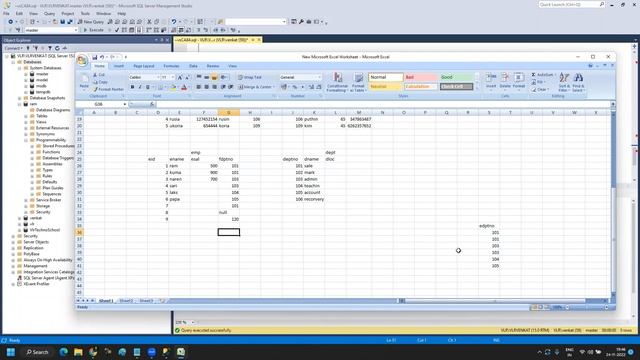Open Conditional Formatting menu

(x=337, y=82)
